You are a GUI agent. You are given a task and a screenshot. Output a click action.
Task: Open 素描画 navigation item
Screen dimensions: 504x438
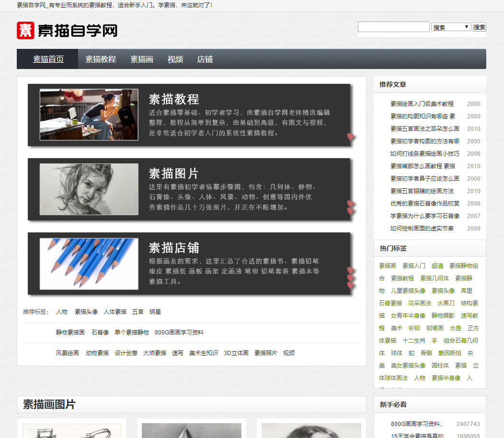tap(142, 59)
